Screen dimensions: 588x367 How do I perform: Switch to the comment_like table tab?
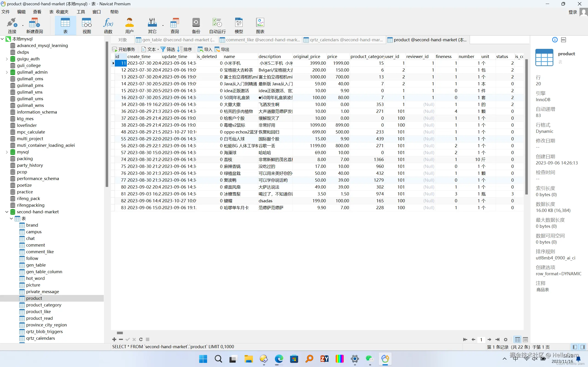pyautogui.click(x=260, y=40)
